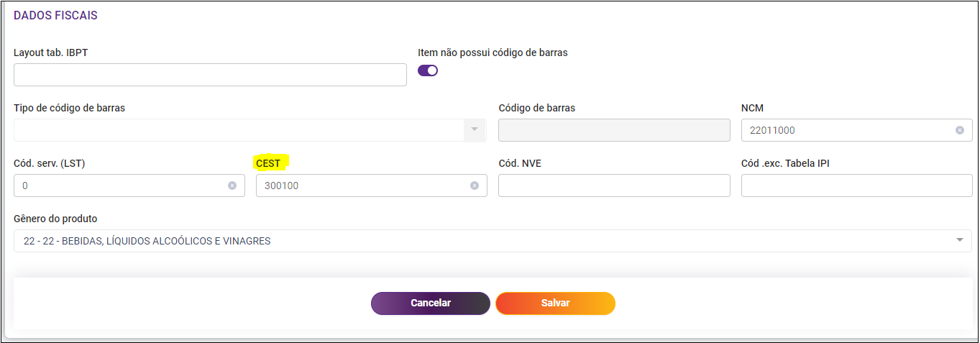The width and height of the screenshot is (980, 343).
Task: Open the Gênero do produto dropdown arrow
Action: point(960,241)
